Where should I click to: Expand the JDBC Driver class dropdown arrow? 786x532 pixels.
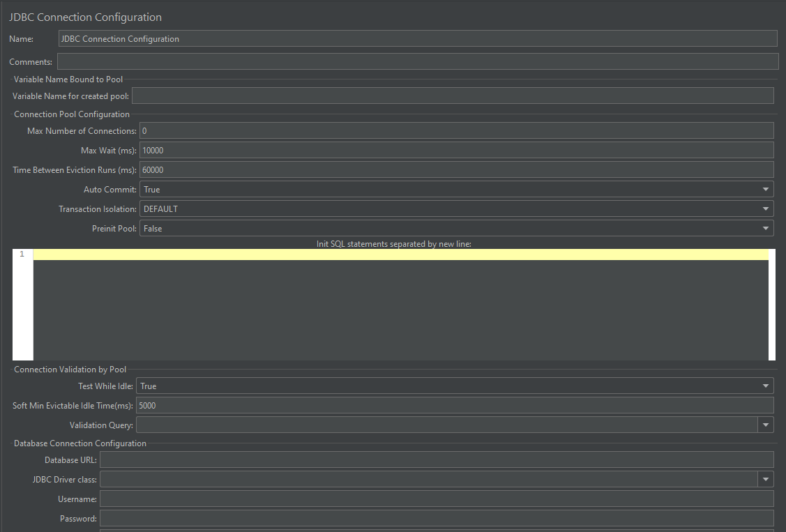tap(766, 480)
